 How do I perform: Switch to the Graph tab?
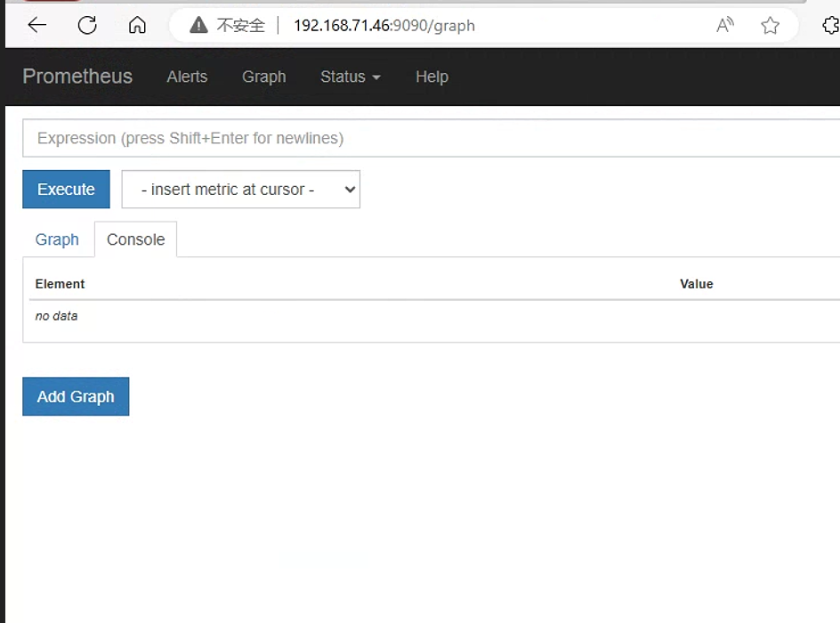57,239
